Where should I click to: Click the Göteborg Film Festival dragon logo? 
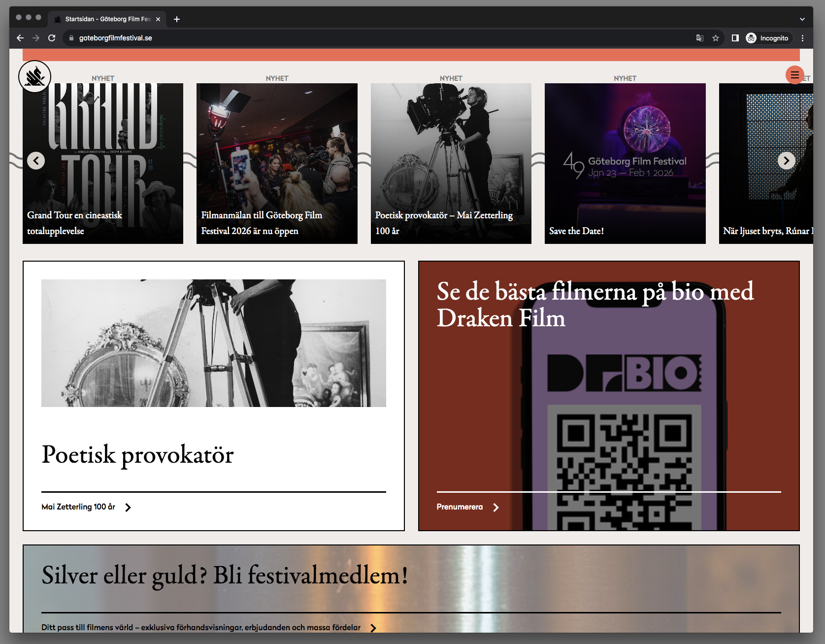pyautogui.click(x=34, y=76)
